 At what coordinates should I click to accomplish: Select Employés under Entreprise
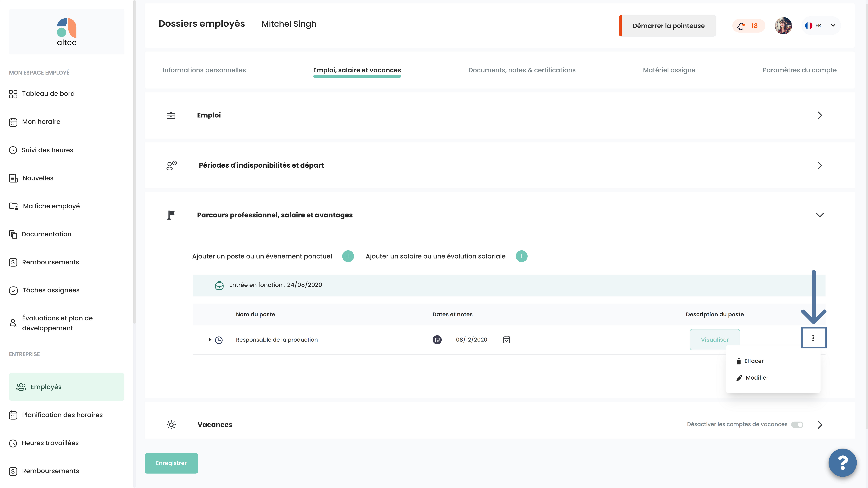pos(66,387)
